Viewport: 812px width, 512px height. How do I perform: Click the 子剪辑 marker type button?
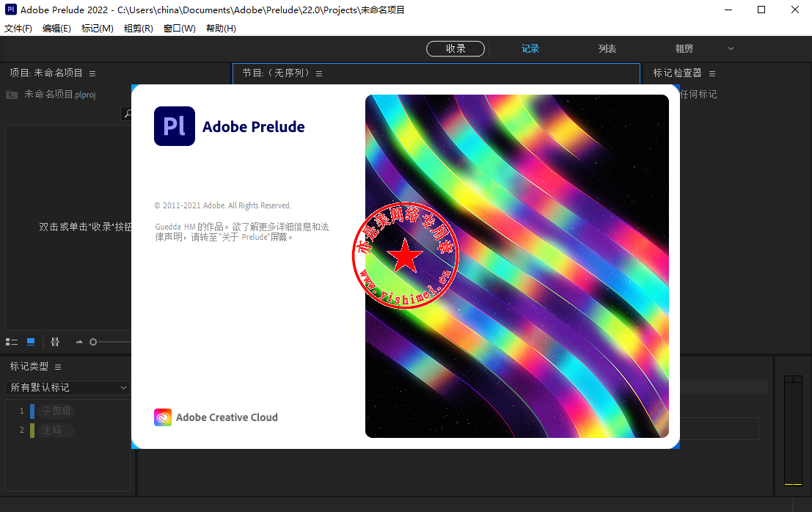click(x=56, y=411)
